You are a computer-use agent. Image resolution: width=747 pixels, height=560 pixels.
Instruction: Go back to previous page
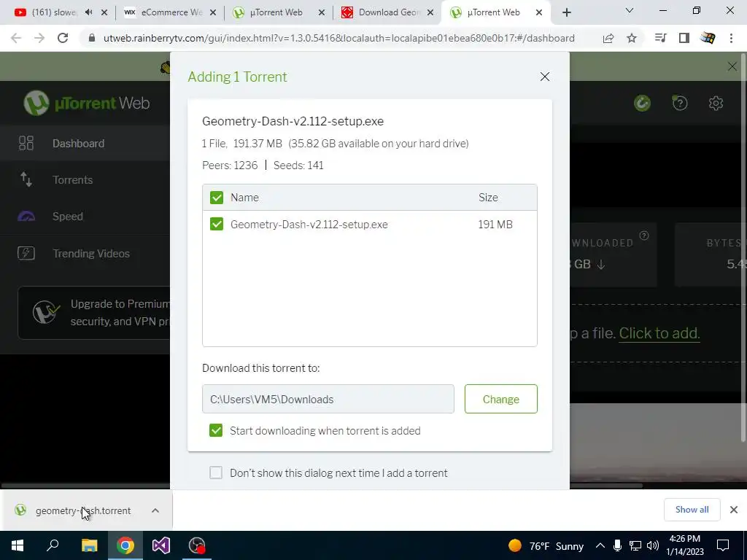point(16,38)
